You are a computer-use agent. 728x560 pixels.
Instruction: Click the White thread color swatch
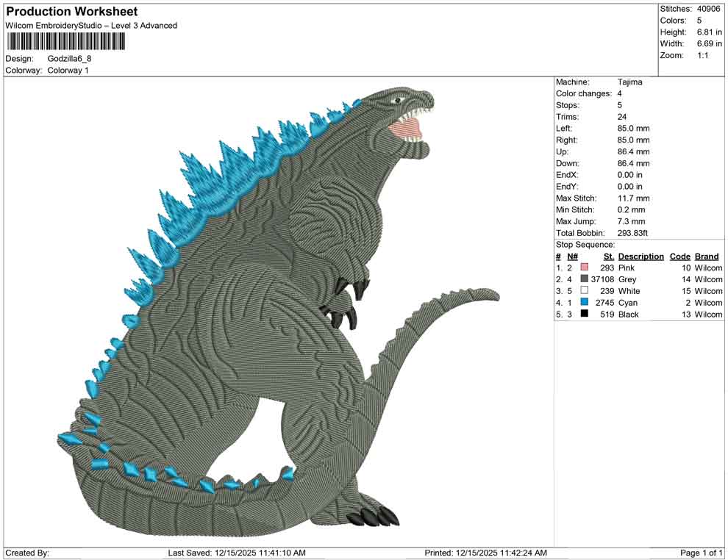point(584,290)
